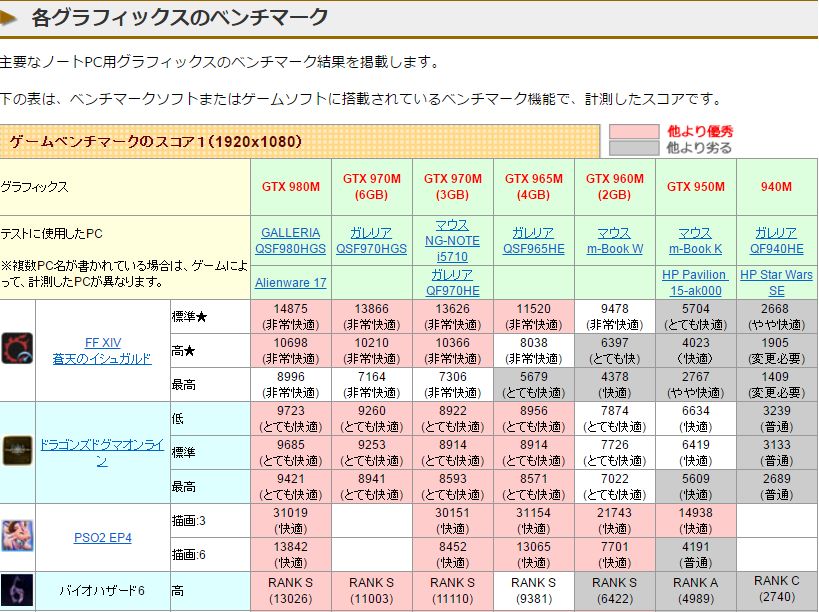
Task: Open the HP Star Wars SE link
Action: coord(776,283)
